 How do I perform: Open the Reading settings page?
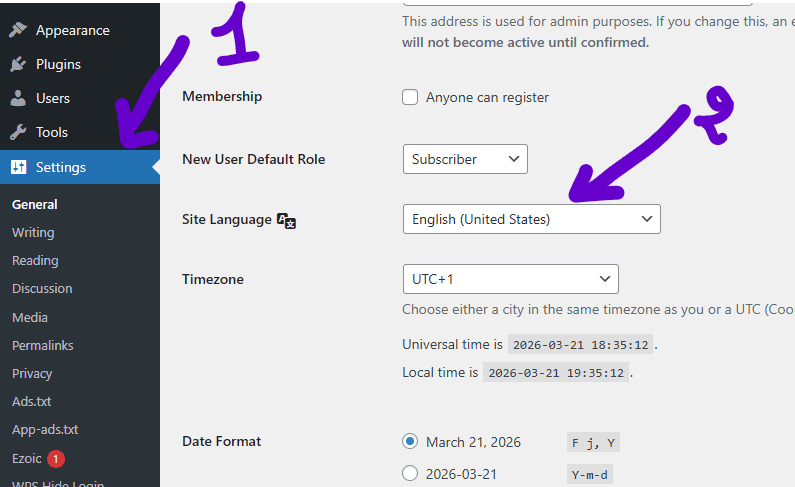[35, 260]
